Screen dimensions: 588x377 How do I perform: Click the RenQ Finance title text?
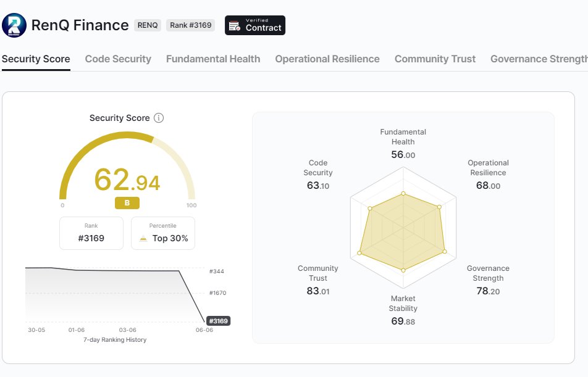coord(80,25)
